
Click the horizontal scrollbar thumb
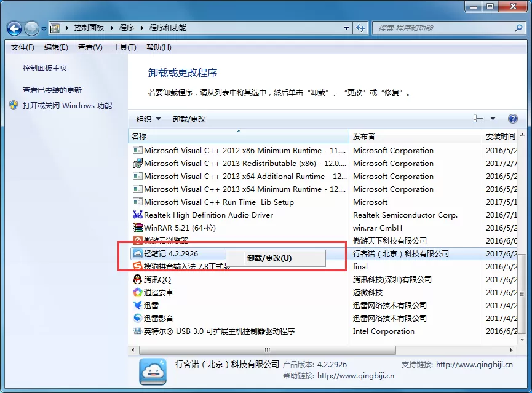tap(268, 350)
